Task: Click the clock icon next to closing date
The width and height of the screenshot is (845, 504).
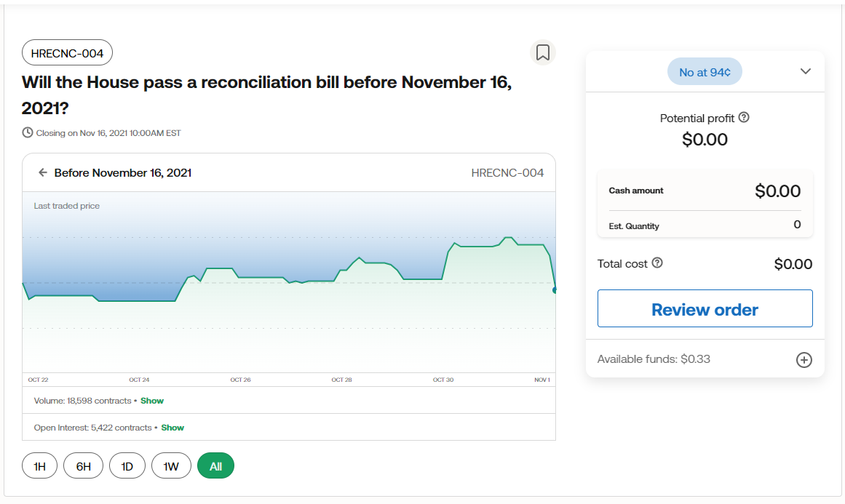Action: point(28,133)
